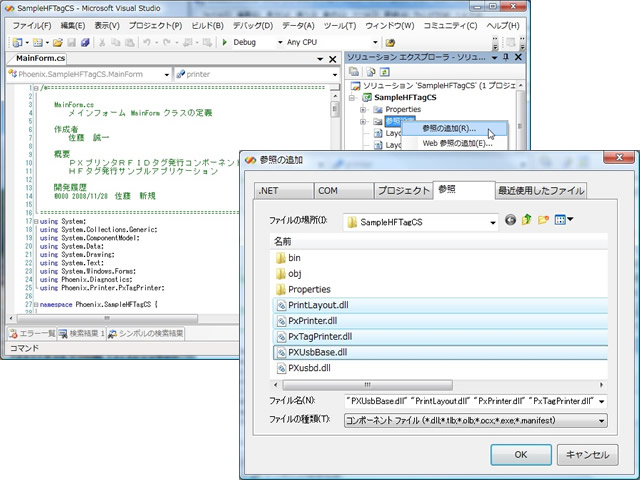Pin the Solution Explorer with the auto-hide pushpin
The width and height of the screenshot is (640, 480).
pyautogui.click(x=506, y=57)
